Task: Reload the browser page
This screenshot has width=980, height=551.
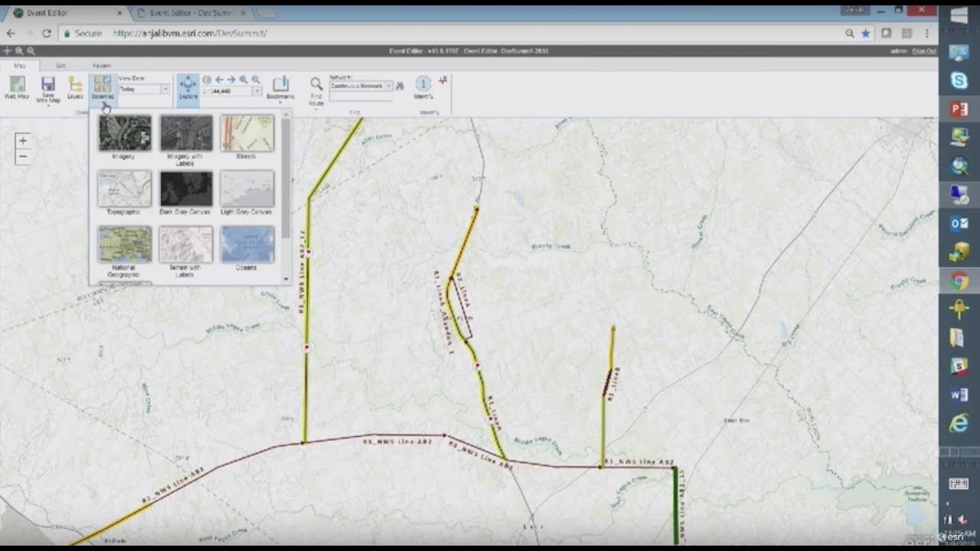Action: [x=47, y=34]
